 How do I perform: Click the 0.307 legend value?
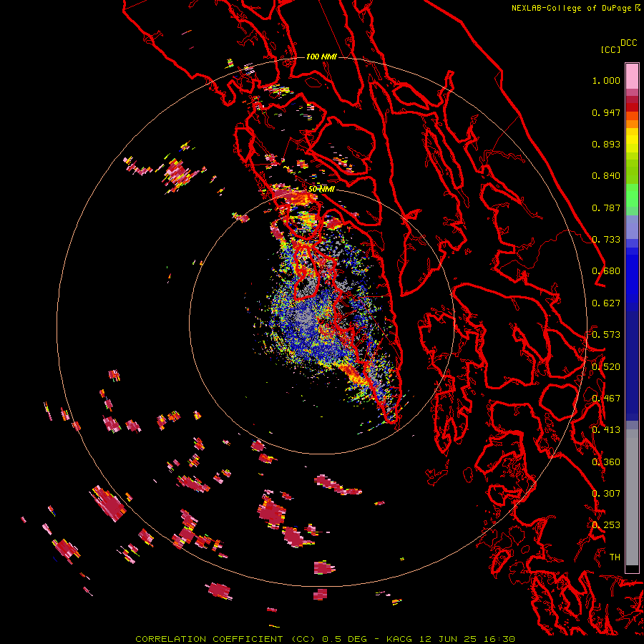pos(606,494)
